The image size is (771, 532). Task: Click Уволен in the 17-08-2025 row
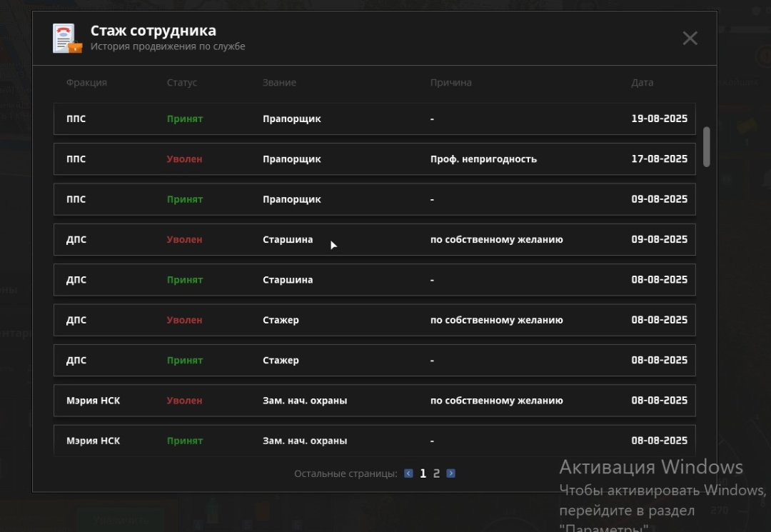coord(184,159)
